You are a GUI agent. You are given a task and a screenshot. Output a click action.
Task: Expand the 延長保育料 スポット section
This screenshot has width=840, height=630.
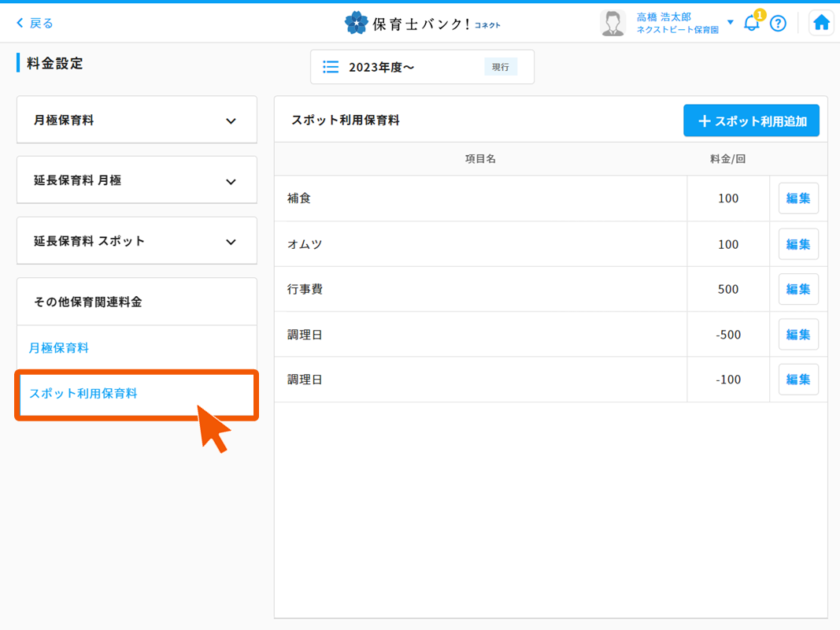[x=231, y=242]
